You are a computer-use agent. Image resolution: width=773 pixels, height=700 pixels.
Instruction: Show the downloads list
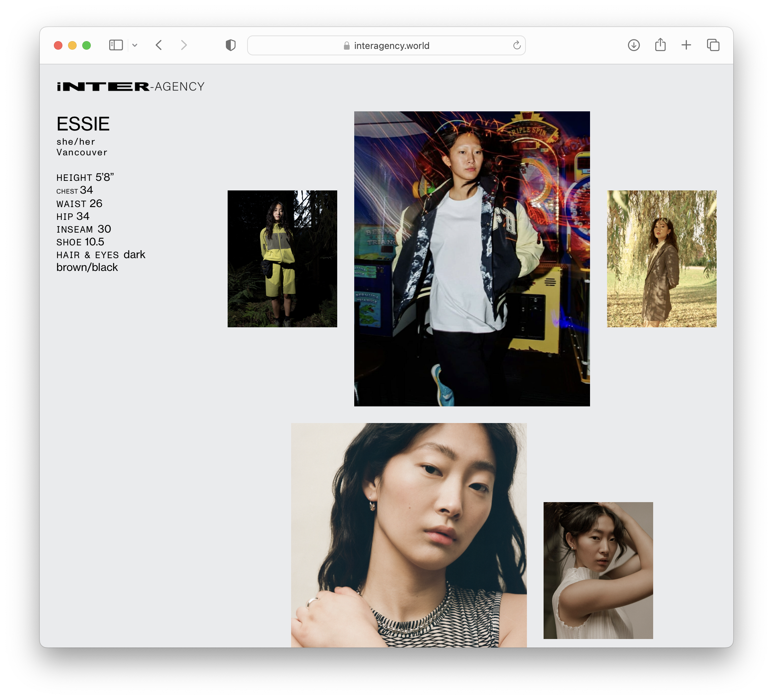(x=633, y=45)
